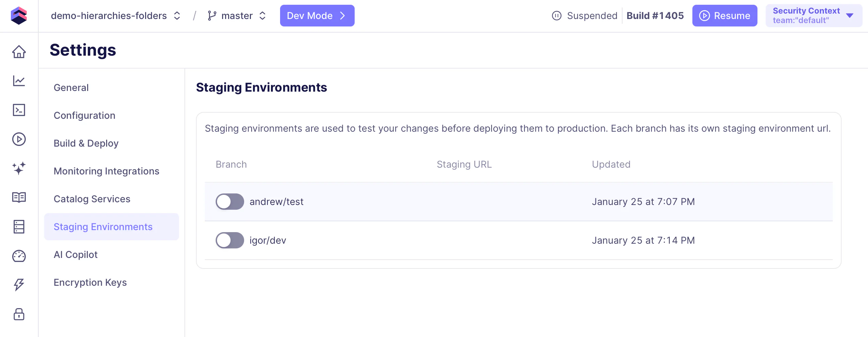Click the play circle icon in sidebar
868x337 pixels.
tap(19, 139)
